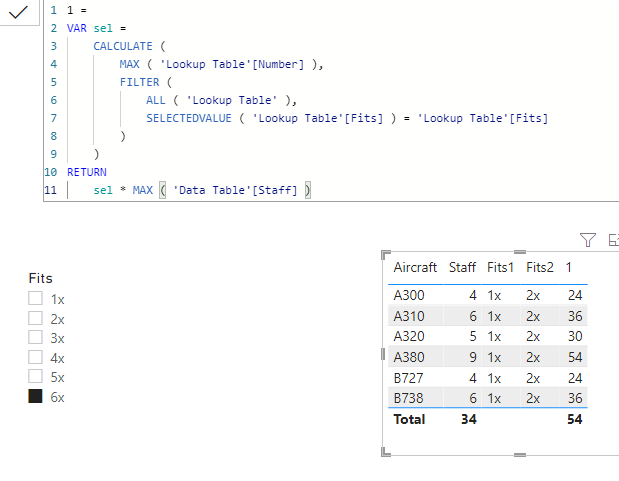Select the A320 aircraft cell
This screenshot has height=481, width=619.
pos(409,336)
